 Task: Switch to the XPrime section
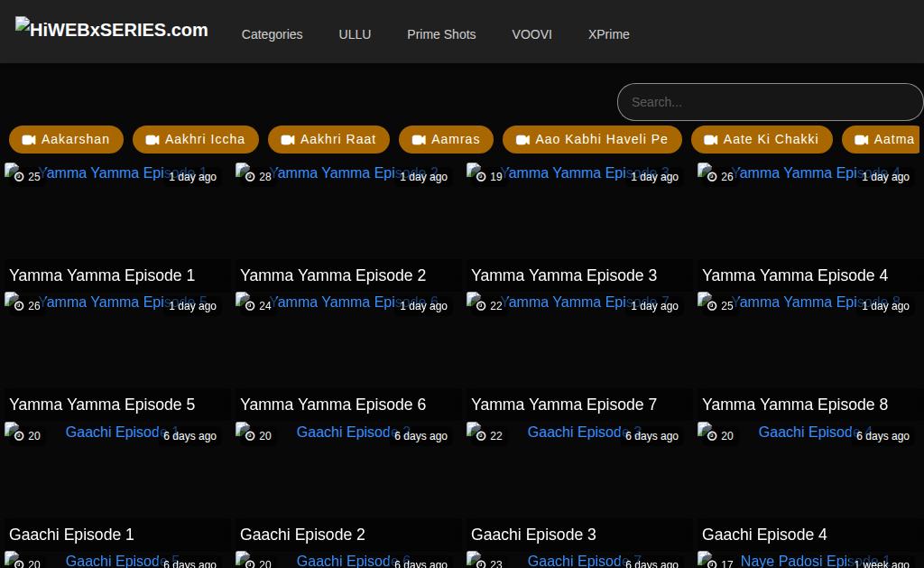point(609,34)
